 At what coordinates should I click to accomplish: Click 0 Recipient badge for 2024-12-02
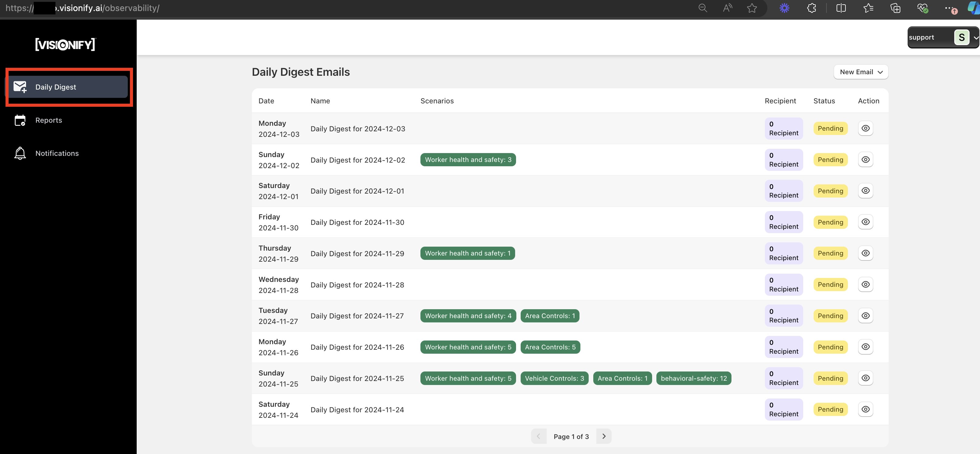784,160
